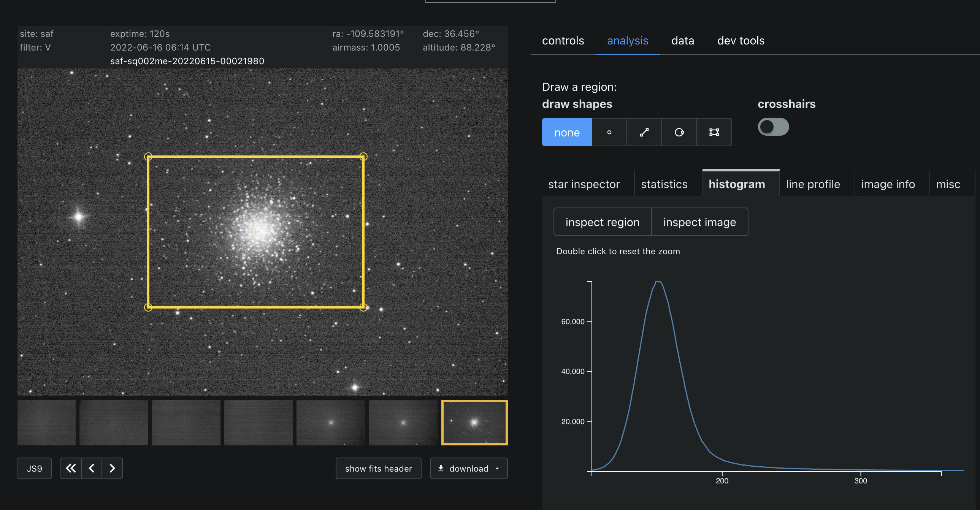980x510 pixels.
Task: Select the circle shape tool
Action: click(x=679, y=132)
